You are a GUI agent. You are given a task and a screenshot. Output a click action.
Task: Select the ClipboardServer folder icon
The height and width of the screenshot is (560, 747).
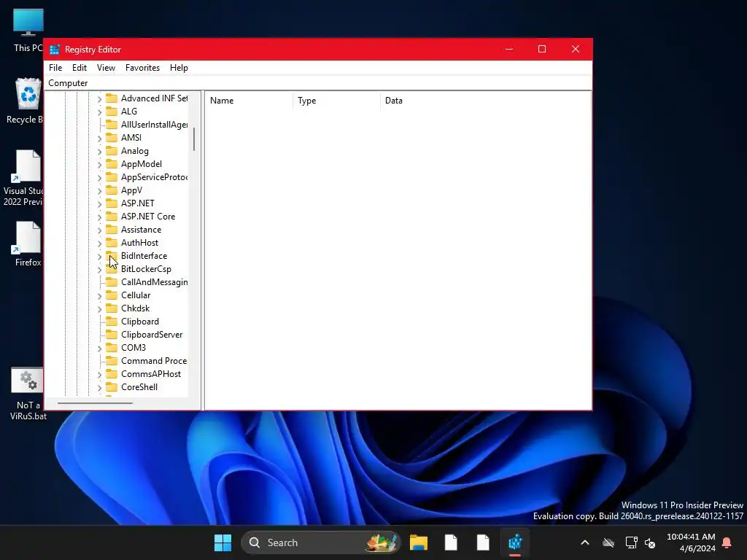click(x=112, y=334)
